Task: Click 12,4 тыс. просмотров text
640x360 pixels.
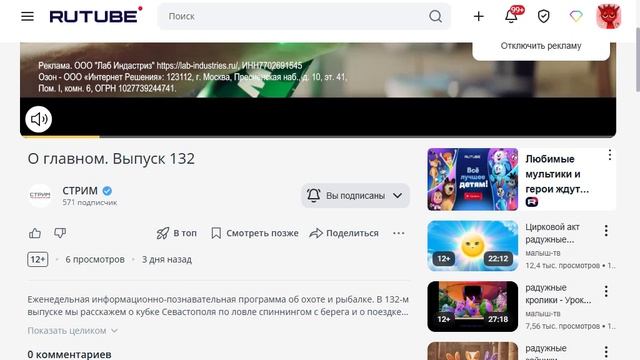Action: click(x=562, y=266)
